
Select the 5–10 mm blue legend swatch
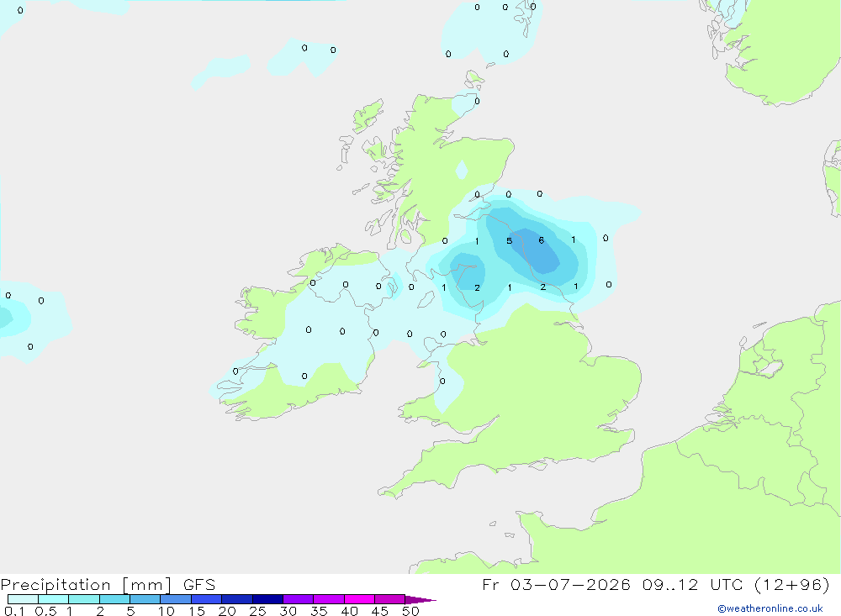pos(145,599)
